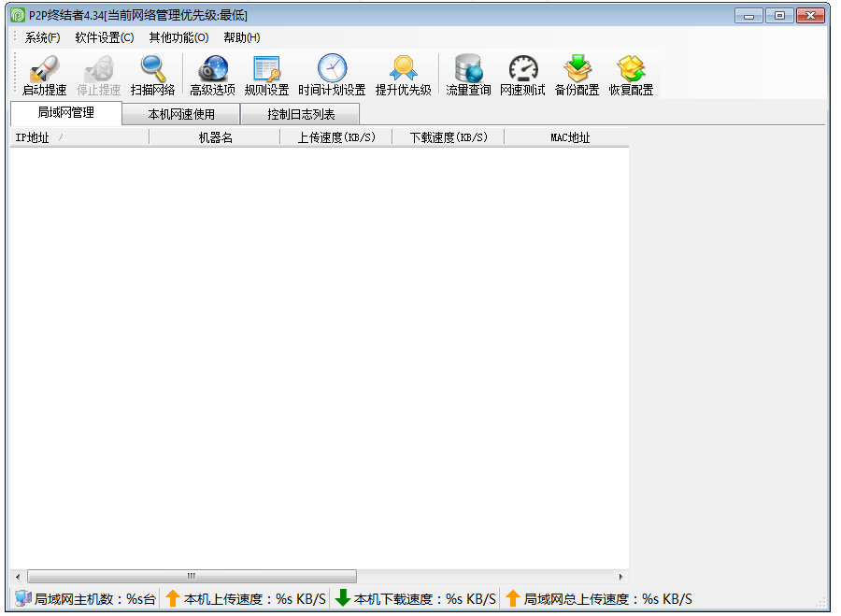The width and height of the screenshot is (841, 616).
Task: Click the 本机上传速度 status text
Action: coord(255,599)
